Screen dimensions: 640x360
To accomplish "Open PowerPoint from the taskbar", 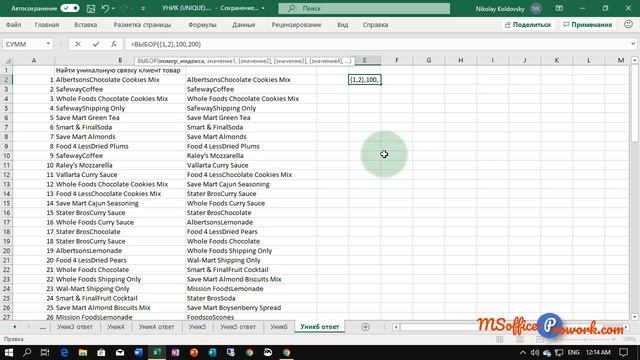I will pos(194,352).
